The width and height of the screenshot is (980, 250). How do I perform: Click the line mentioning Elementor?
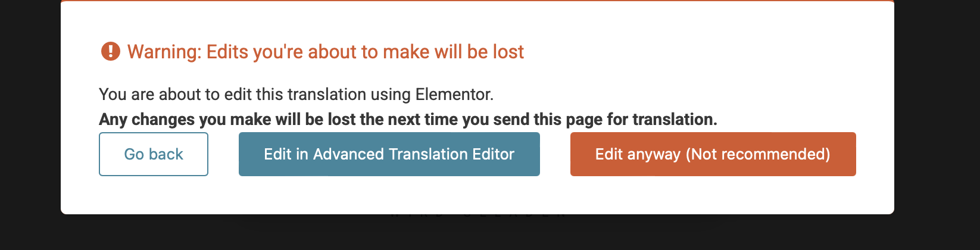[297, 94]
